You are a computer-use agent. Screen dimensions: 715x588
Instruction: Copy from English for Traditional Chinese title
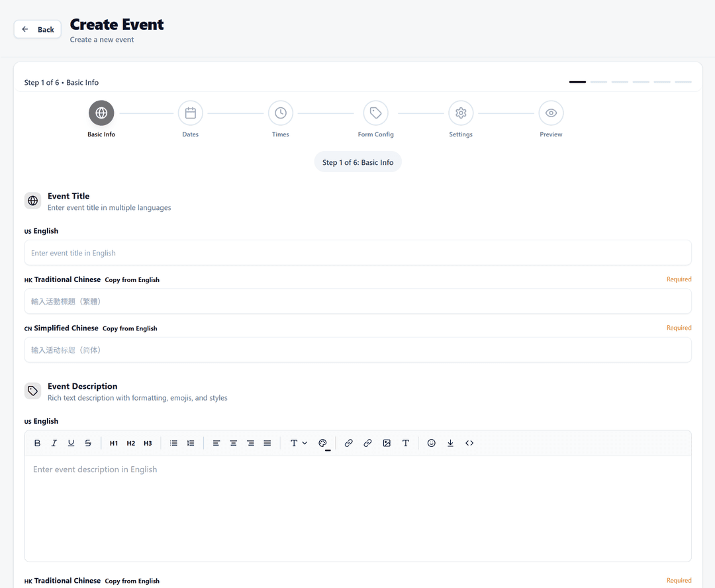pos(132,279)
